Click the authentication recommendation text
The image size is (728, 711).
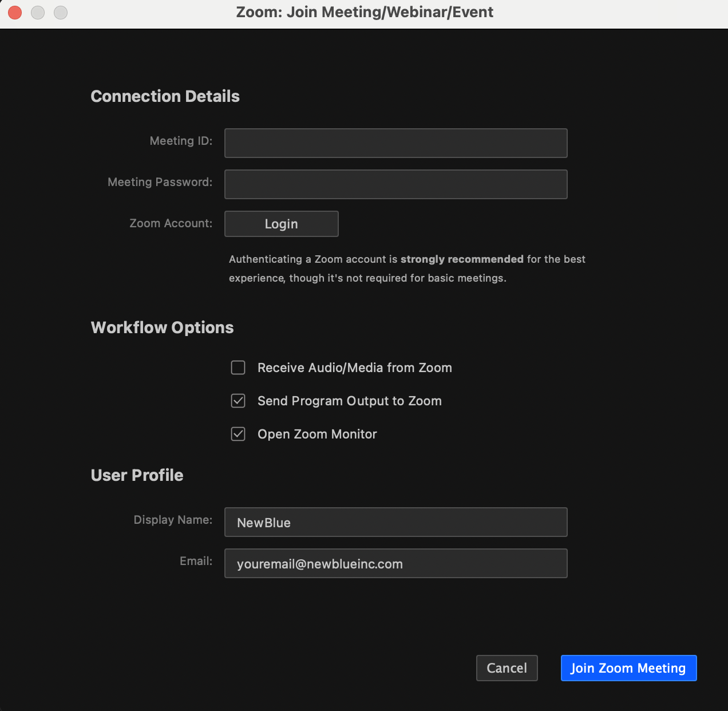click(406, 268)
